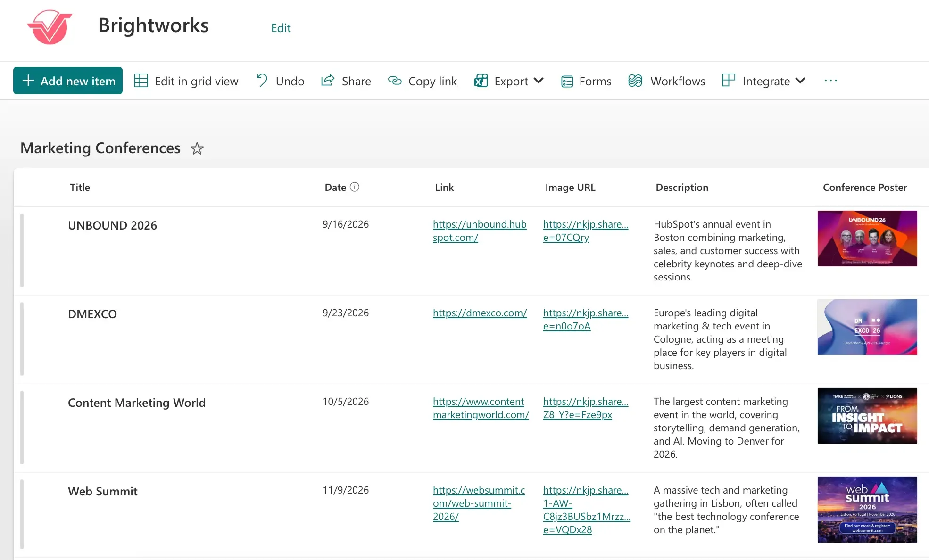Screen dimensions: 929x560
Task: Click the Conference Poster column header
Action: pos(865,187)
